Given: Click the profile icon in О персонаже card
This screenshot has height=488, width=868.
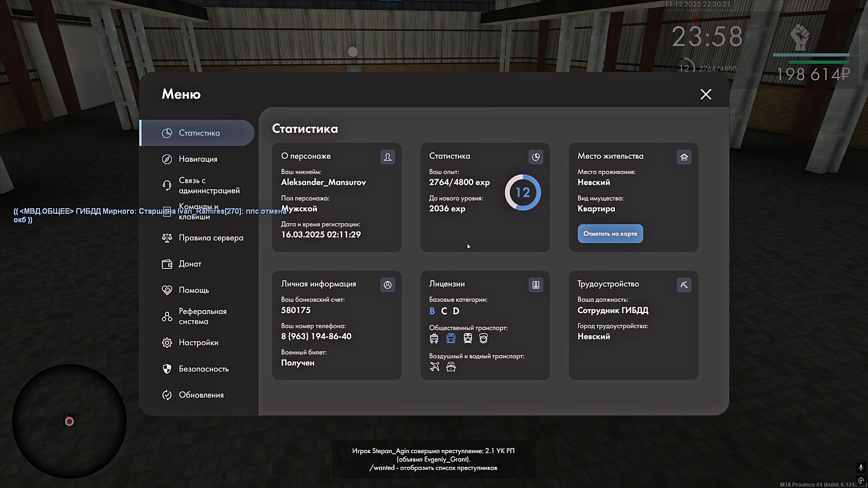Looking at the screenshot, I should [x=387, y=157].
